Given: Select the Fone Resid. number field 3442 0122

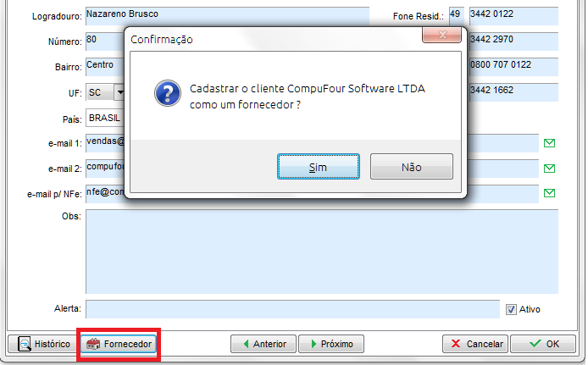Looking at the screenshot, I should click(x=513, y=16).
